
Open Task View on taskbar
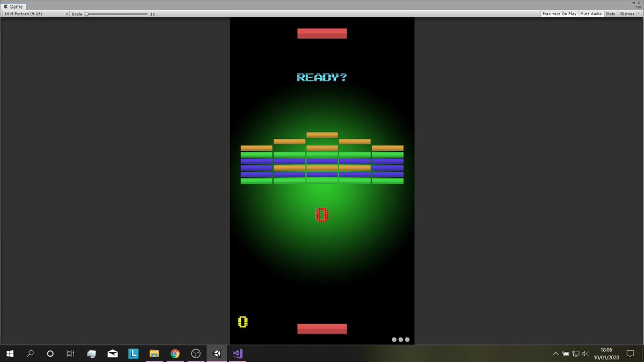pyautogui.click(x=70, y=353)
